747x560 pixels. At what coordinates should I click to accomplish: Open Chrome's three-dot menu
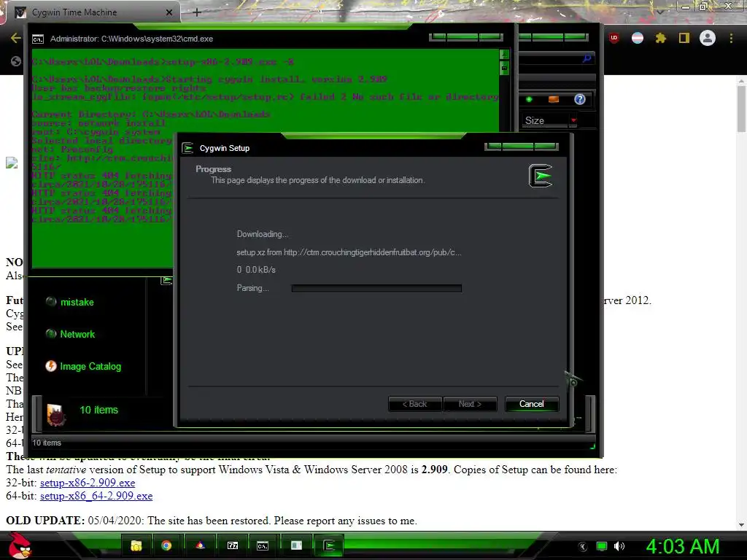point(731,38)
